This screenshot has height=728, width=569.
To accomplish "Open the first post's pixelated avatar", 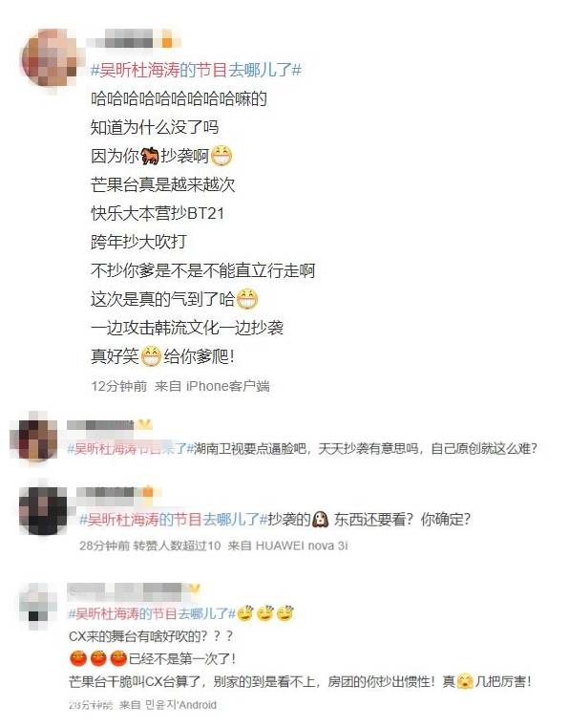I will coord(51,59).
